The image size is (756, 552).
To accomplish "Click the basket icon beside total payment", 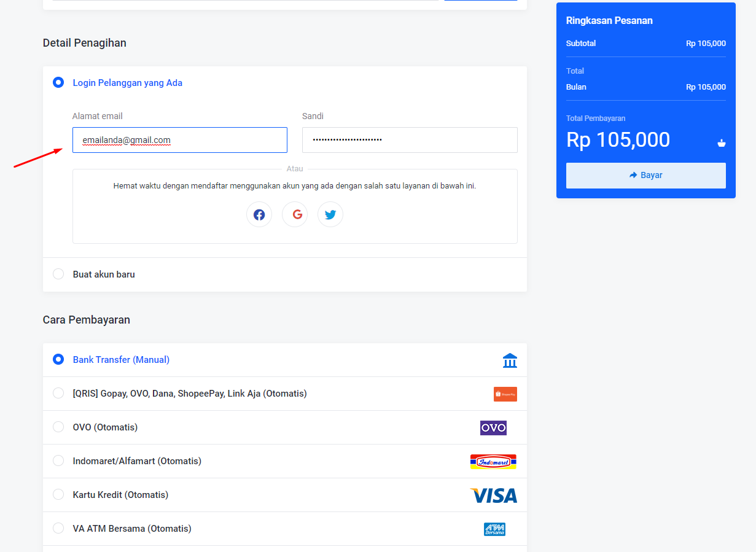I will coord(722,143).
